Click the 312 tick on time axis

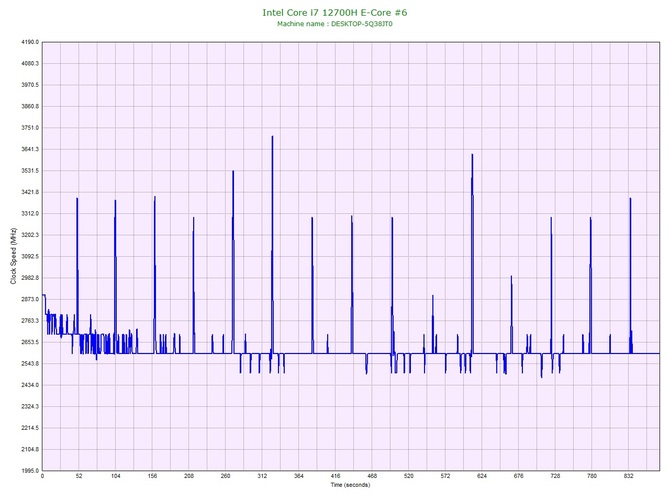point(262,476)
